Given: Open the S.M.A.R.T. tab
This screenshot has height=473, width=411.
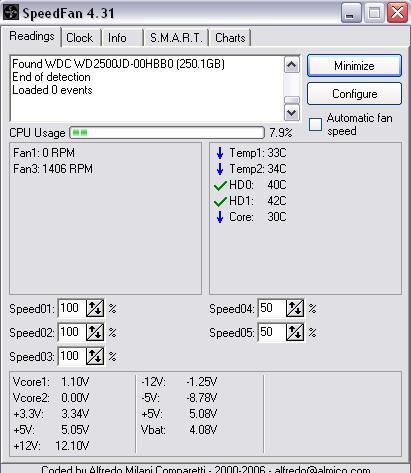Looking at the screenshot, I should (176, 38).
